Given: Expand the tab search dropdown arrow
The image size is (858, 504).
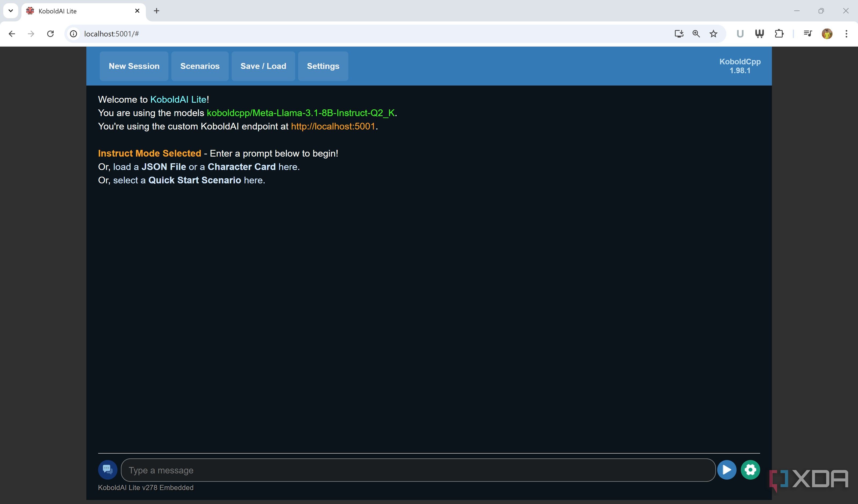Looking at the screenshot, I should 10,11.
